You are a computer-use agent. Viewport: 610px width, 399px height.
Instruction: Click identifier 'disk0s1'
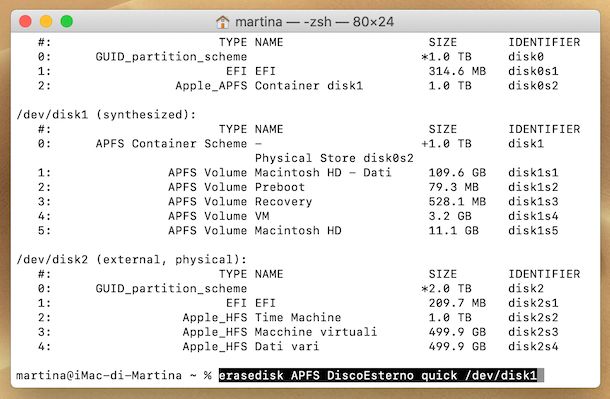(x=533, y=71)
